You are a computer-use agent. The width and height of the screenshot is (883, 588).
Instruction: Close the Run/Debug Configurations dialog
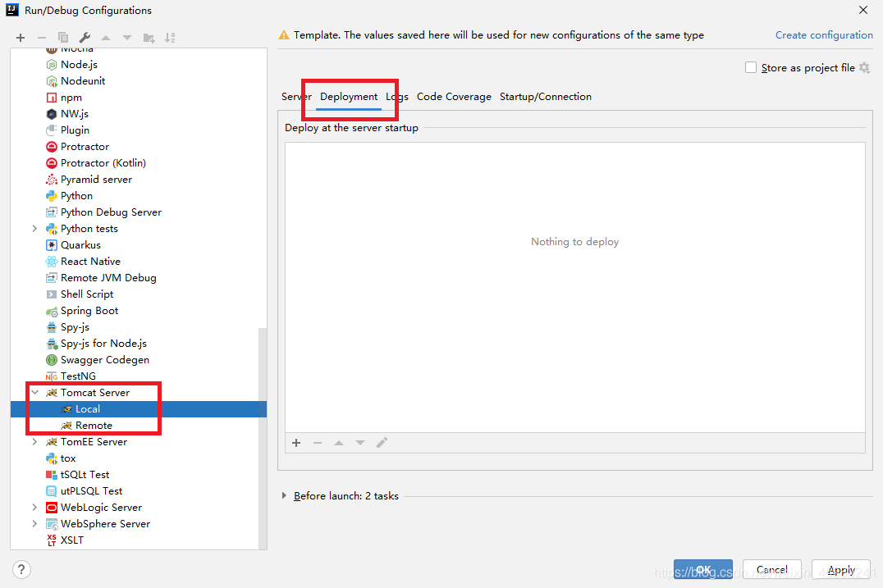(x=862, y=10)
